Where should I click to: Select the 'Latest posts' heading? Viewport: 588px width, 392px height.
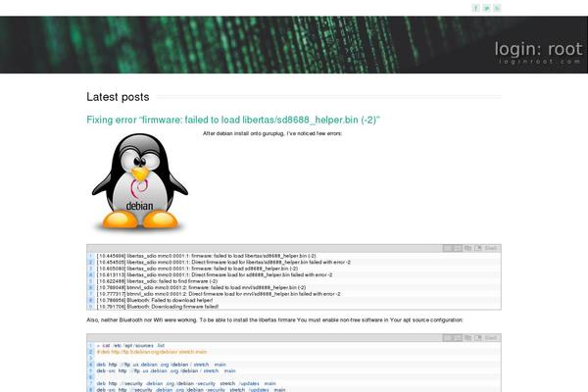click(x=118, y=97)
